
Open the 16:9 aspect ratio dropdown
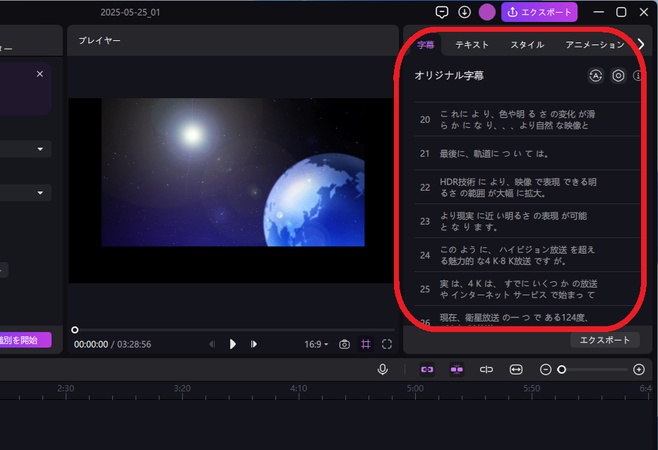316,344
